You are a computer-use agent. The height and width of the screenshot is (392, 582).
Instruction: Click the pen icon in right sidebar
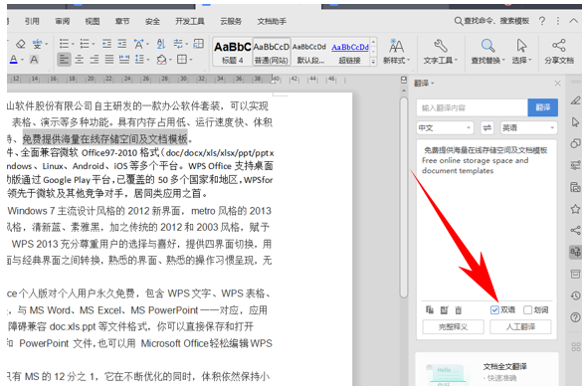[575, 100]
